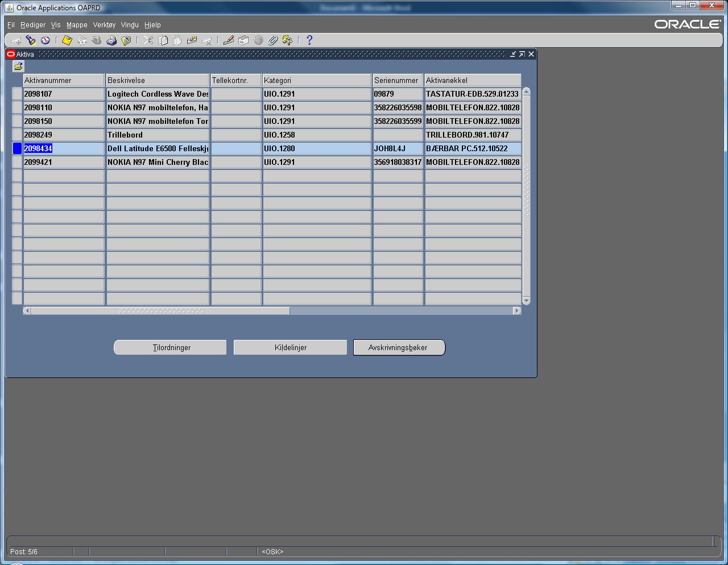The image size is (728, 565).
Task: Click category cell UIO.1258
Action: pyautogui.click(x=317, y=135)
